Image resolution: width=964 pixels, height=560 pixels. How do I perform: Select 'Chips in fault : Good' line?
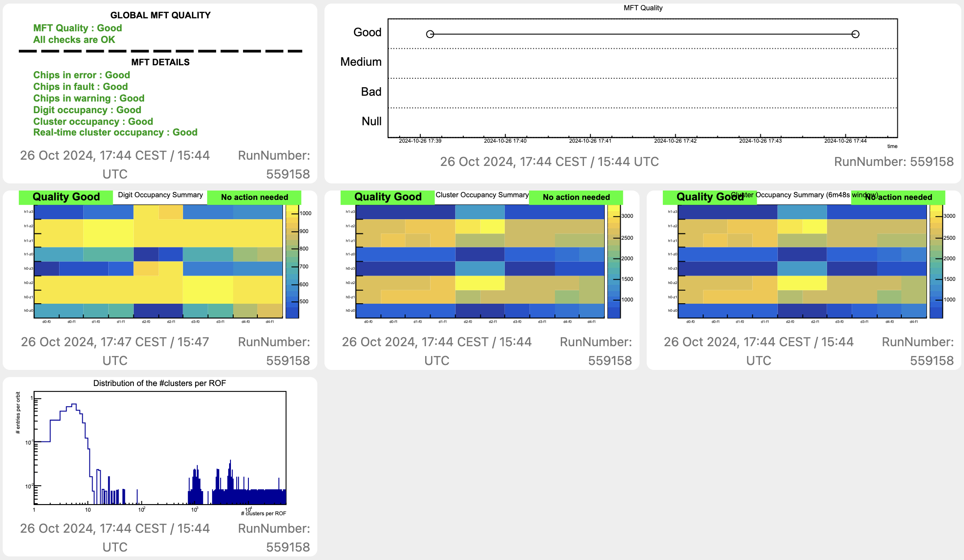[81, 87]
